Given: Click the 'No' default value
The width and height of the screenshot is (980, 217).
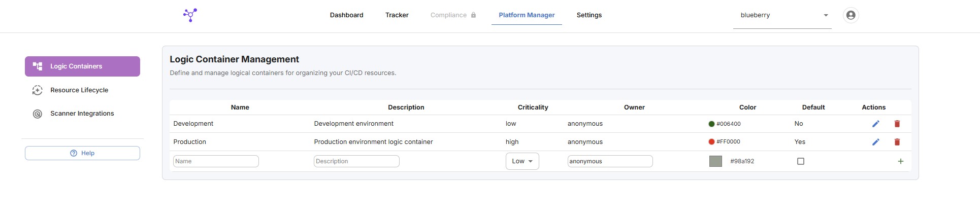Looking at the screenshot, I should (x=799, y=124).
